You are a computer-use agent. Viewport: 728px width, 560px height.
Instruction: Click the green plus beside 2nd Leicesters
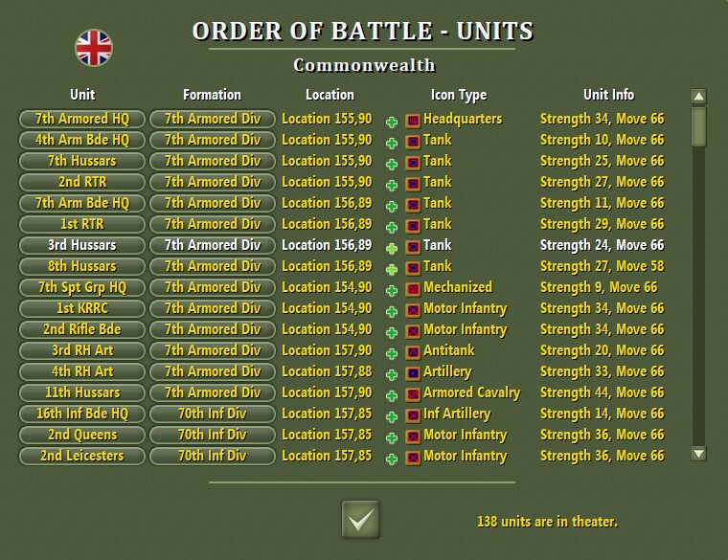click(x=392, y=459)
